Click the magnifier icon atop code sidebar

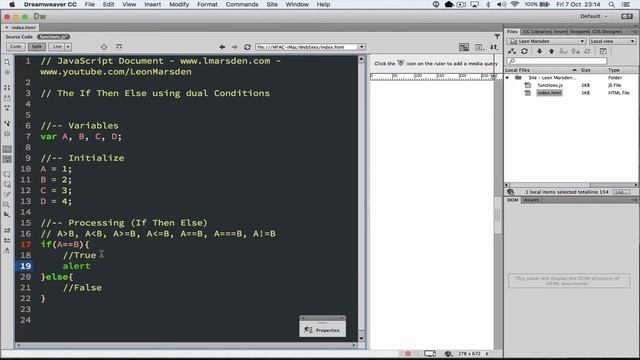point(7,62)
